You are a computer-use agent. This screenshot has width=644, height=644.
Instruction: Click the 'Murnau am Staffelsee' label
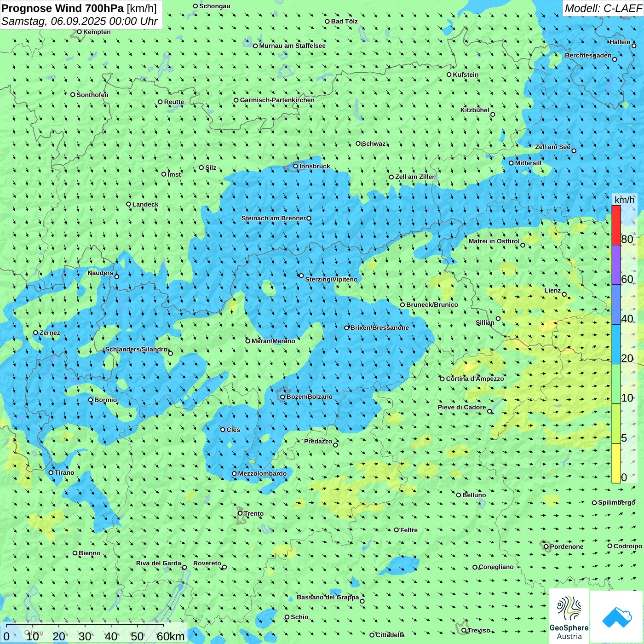pos(292,46)
